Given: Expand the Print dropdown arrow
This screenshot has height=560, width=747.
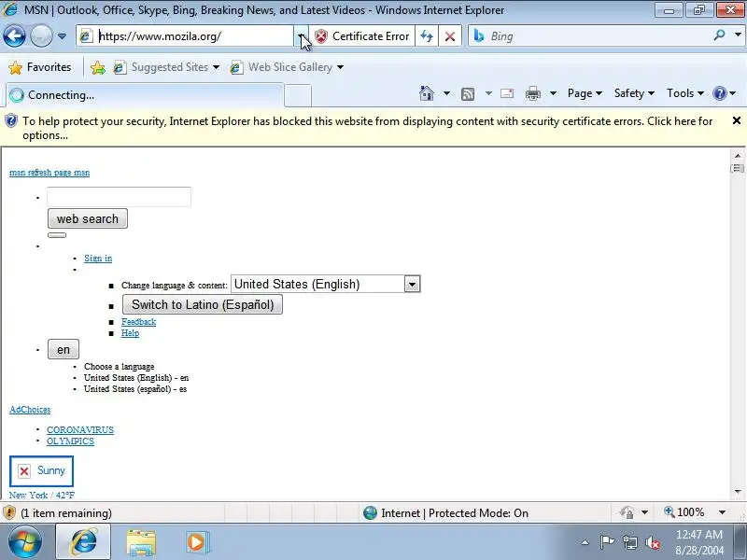Looking at the screenshot, I should pos(553,93).
